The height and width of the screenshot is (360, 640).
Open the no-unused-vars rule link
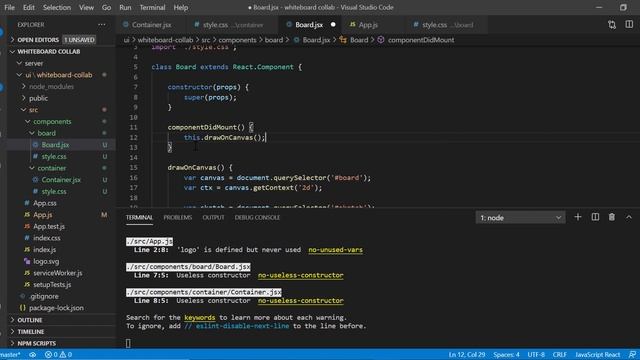point(336,250)
